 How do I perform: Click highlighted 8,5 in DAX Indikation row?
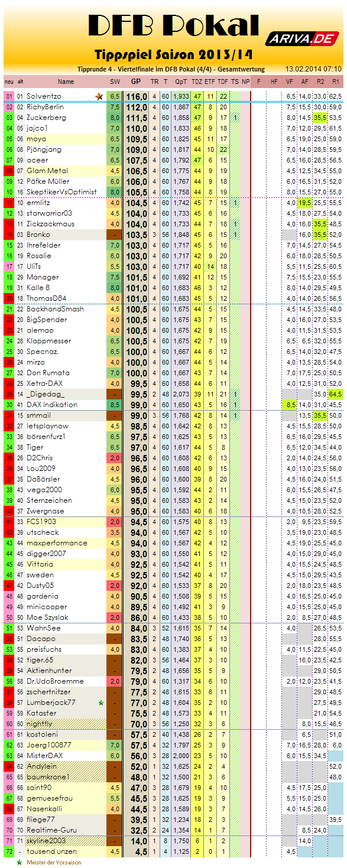click(290, 405)
